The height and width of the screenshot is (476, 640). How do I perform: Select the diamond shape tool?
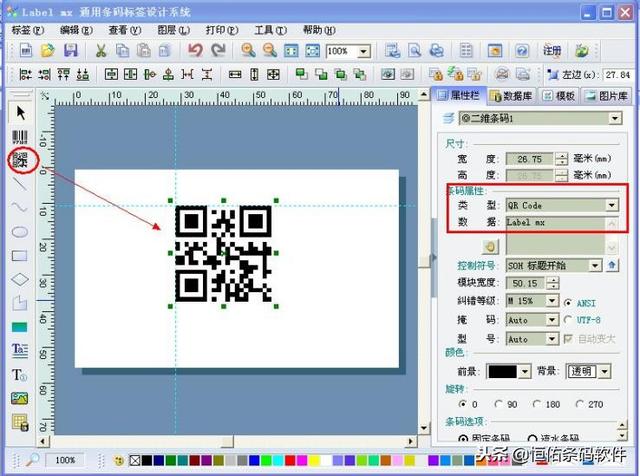pyautogui.click(x=19, y=279)
